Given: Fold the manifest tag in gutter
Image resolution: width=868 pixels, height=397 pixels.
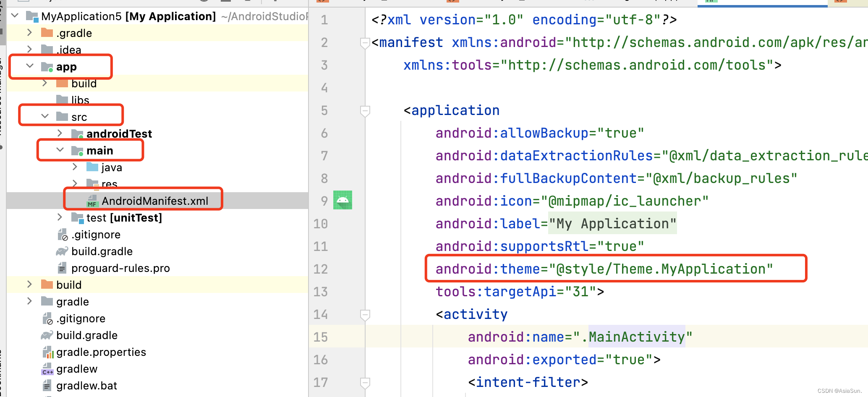Looking at the screenshot, I should tap(365, 43).
